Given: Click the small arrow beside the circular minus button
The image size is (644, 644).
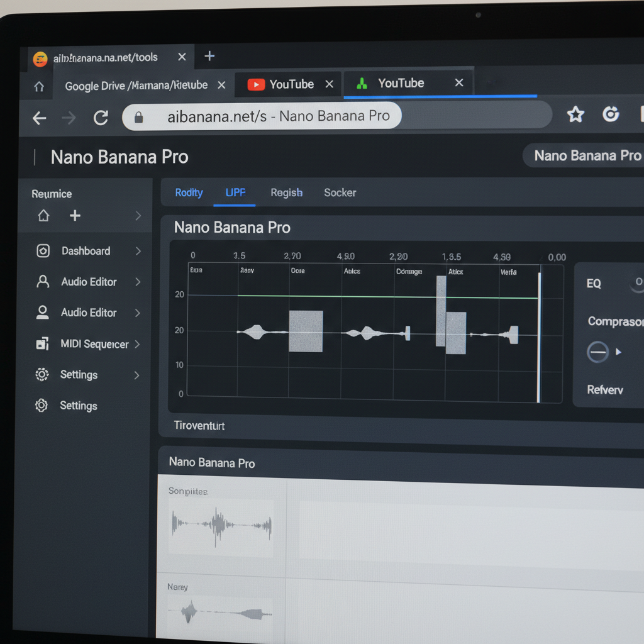Looking at the screenshot, I should [x=618, y=352].
